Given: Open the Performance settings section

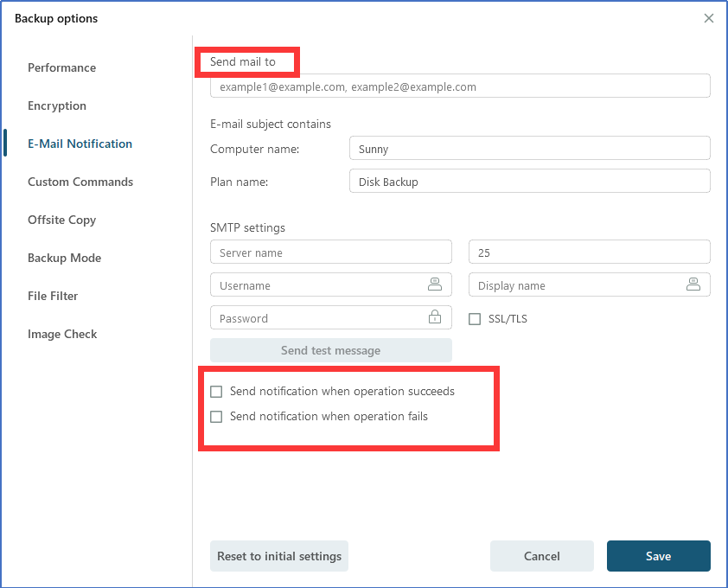Looking at the screenshot, I should (61, 67).
